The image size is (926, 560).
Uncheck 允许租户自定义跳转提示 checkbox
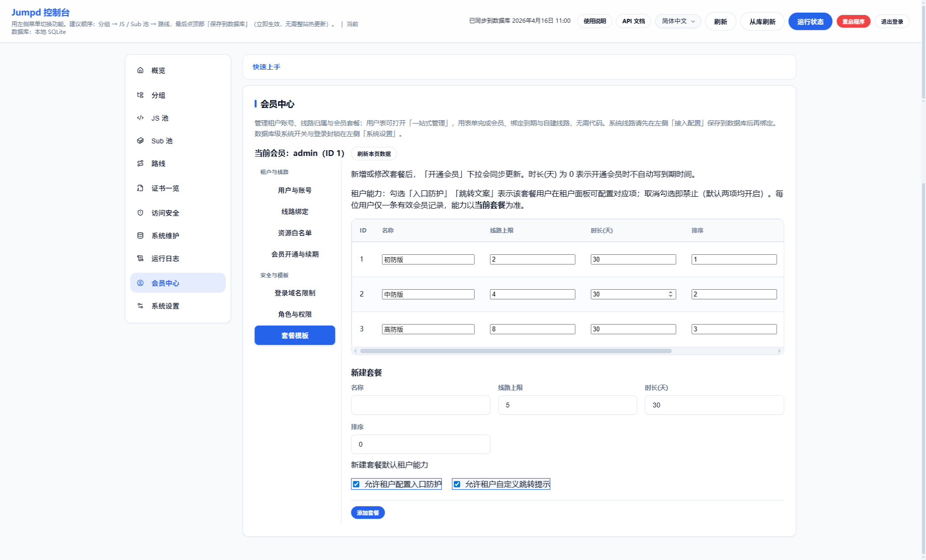tap(457, 484)
